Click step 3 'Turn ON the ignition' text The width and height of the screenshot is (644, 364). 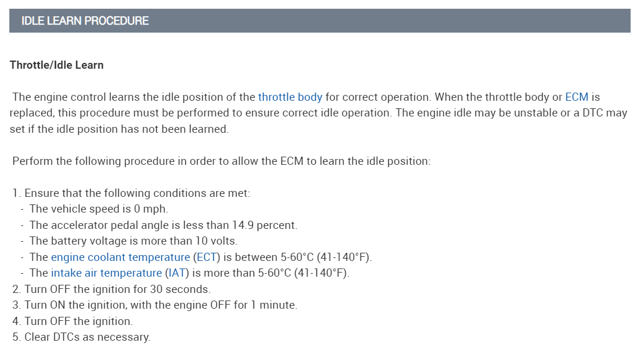(160, 305)
